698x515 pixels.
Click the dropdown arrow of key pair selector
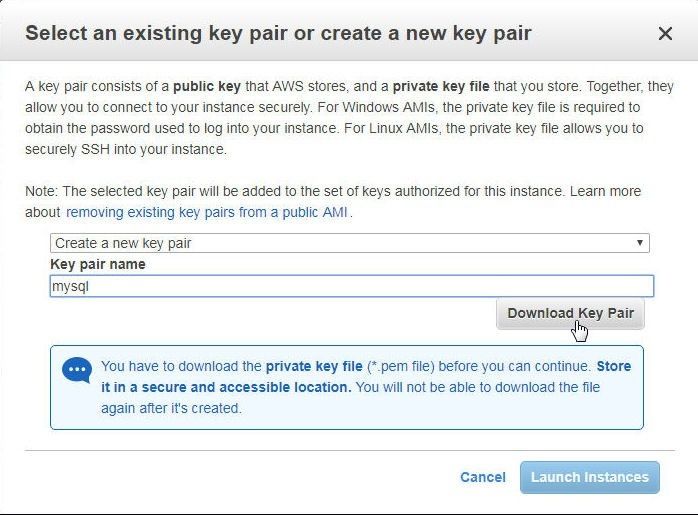point(640,243)
